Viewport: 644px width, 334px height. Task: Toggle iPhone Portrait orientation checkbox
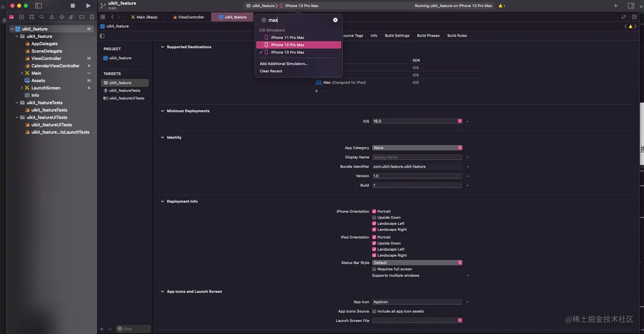click(374, 211)
